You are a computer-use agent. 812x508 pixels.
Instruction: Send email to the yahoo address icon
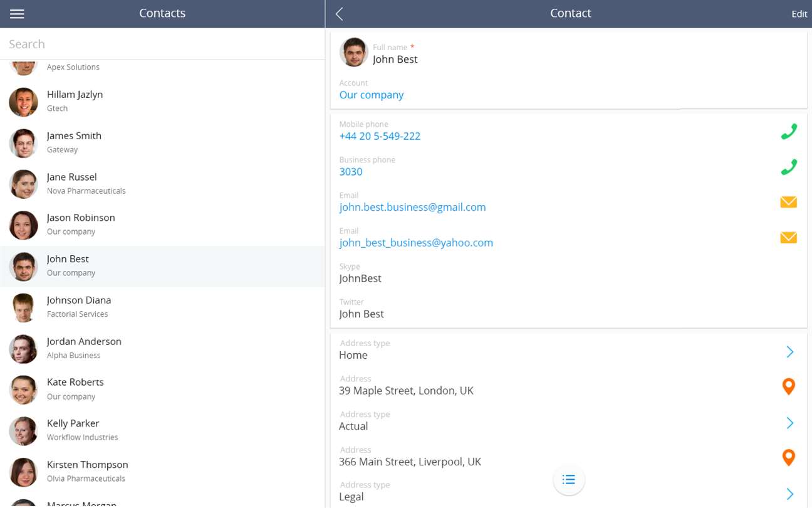[x=788, y=238]
